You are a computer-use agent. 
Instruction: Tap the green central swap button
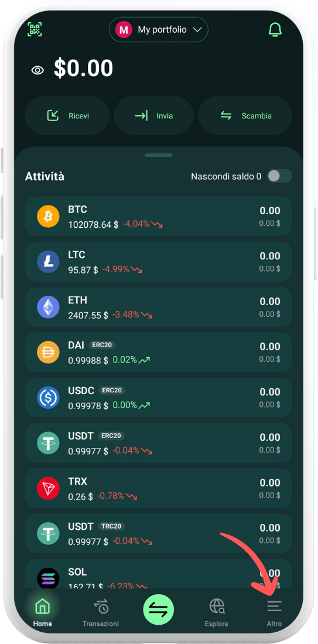pos(159,609)
